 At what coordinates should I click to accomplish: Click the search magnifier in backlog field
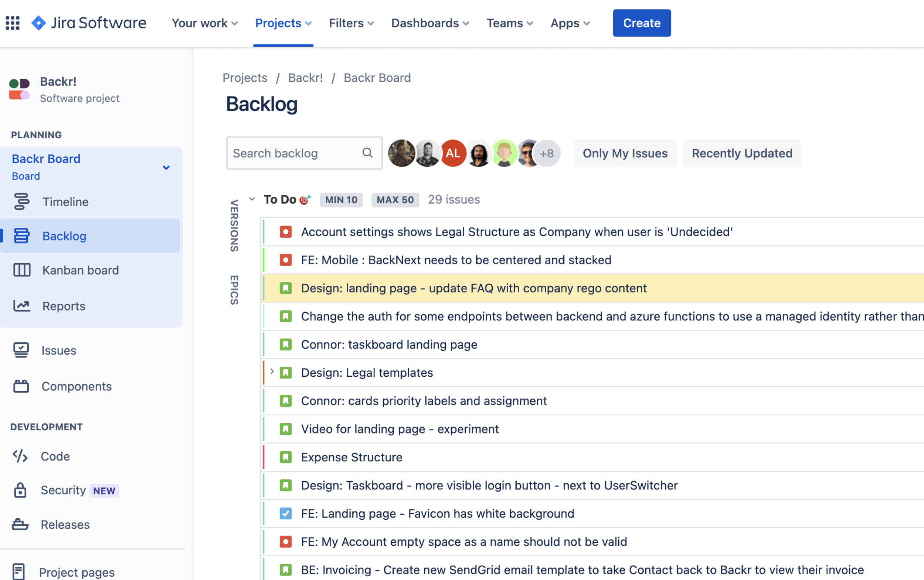coord(367,153)
